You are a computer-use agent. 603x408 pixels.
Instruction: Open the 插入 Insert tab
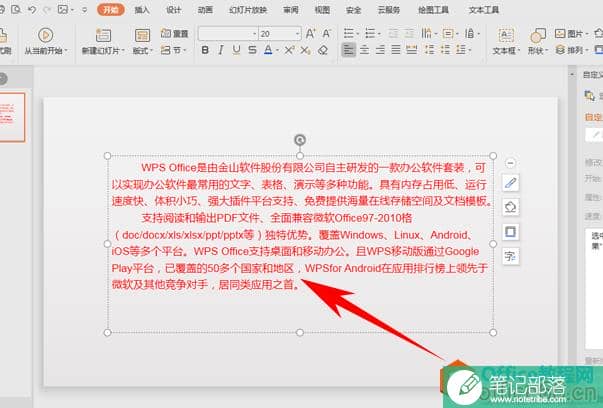[x=142, y=10]
